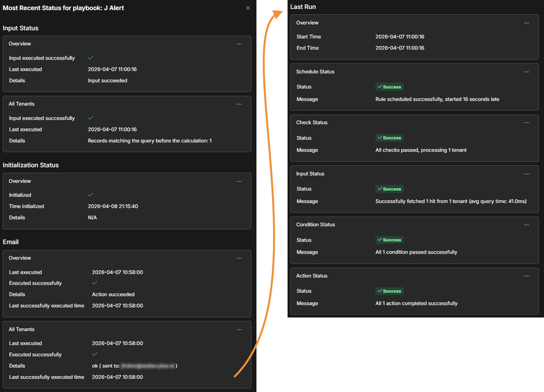Viewport: 544px width, 392px height.
Task: Click the Rule scheduled successfully message
Action: click(x=437, y=99)
